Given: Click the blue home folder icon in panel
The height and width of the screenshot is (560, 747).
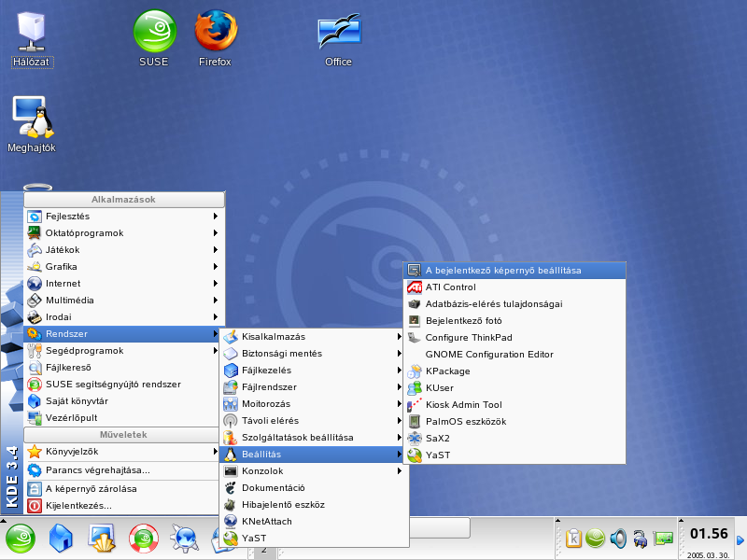Looking at the screenshot, I should [61, 539].
